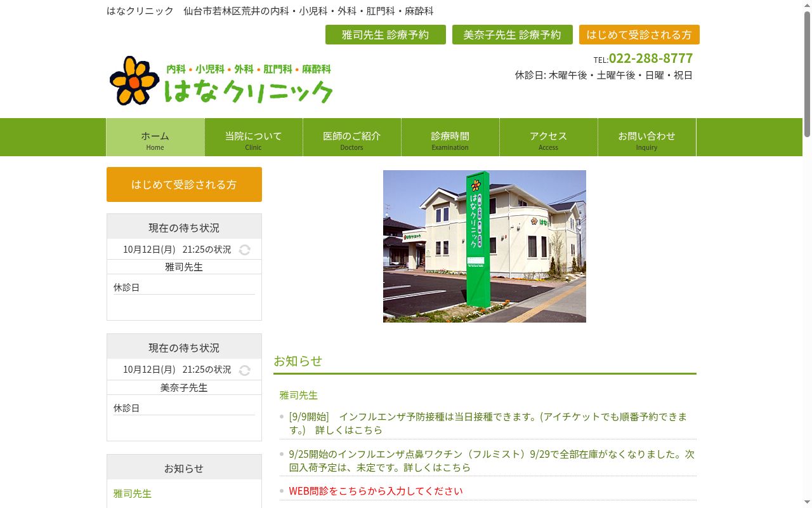Click 休診日 text under sidebar 雅司先生
This screenshot has width=812, height=508.
[127, 288]
